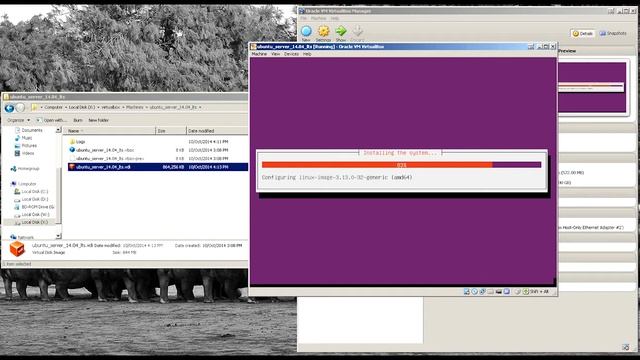Click Burn in Explorer toolbar

point(78,120)
